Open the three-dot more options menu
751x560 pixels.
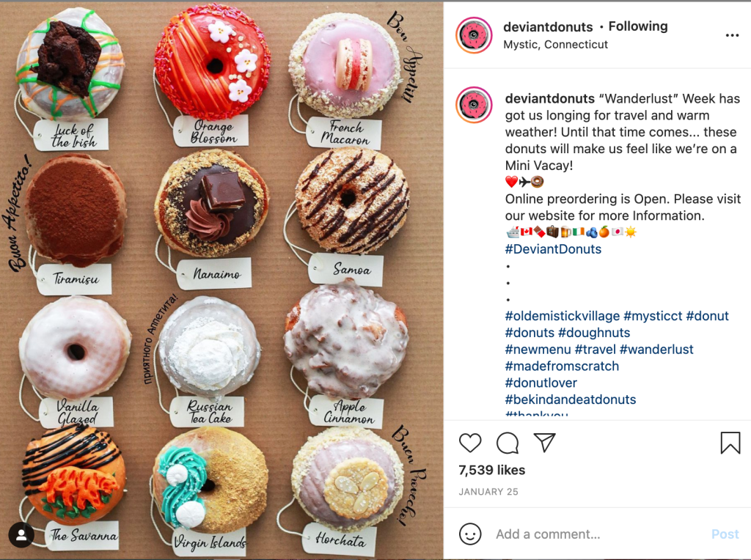click(732, 35)
